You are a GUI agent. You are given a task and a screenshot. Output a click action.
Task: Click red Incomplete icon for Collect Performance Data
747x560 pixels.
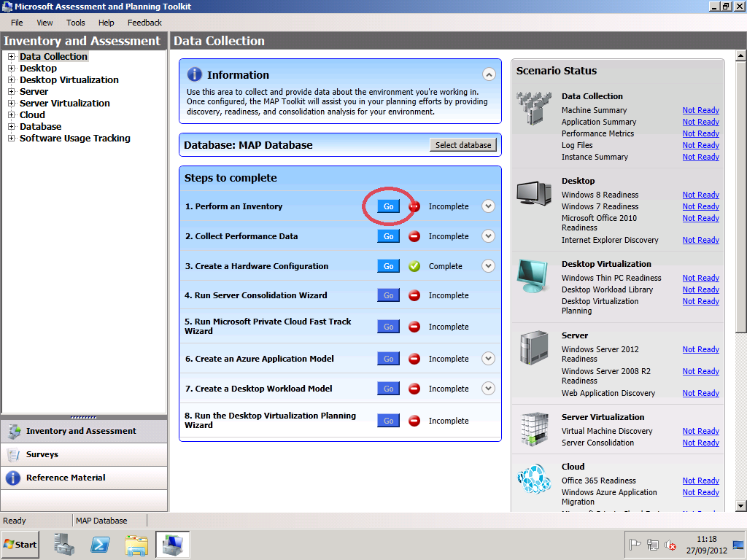click(414, 236)
